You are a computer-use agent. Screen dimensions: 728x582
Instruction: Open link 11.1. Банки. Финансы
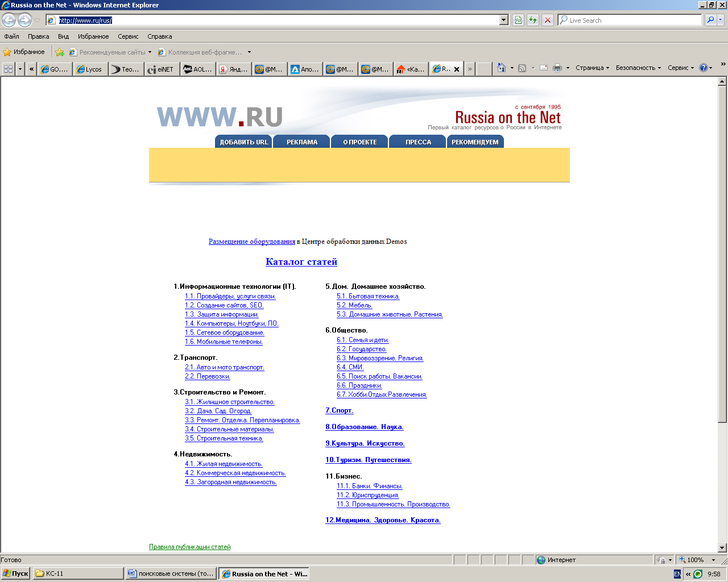pyautogui.click(x=370, y=486)
